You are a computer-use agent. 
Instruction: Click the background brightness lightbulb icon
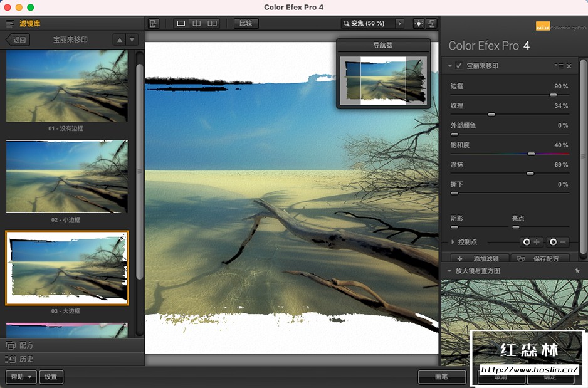click(418, 23)
